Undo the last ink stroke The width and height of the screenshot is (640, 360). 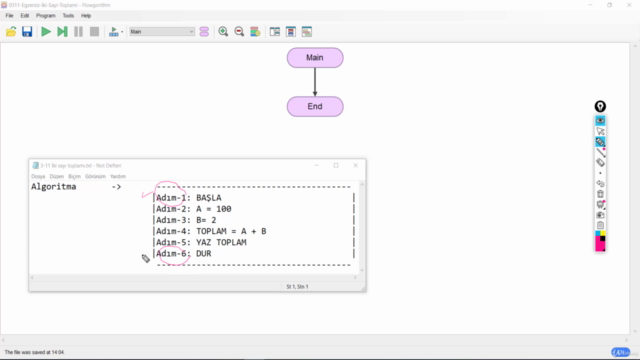[x=600, y=184]
